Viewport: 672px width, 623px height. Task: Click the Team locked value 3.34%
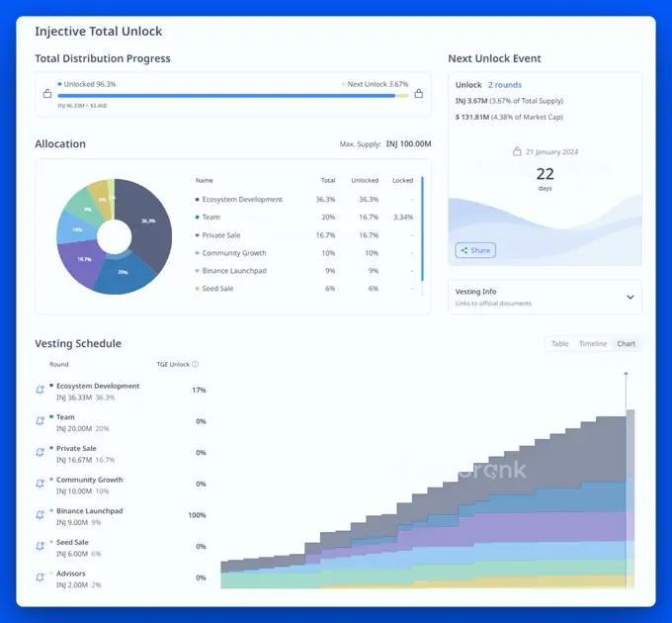click(403, 217)
